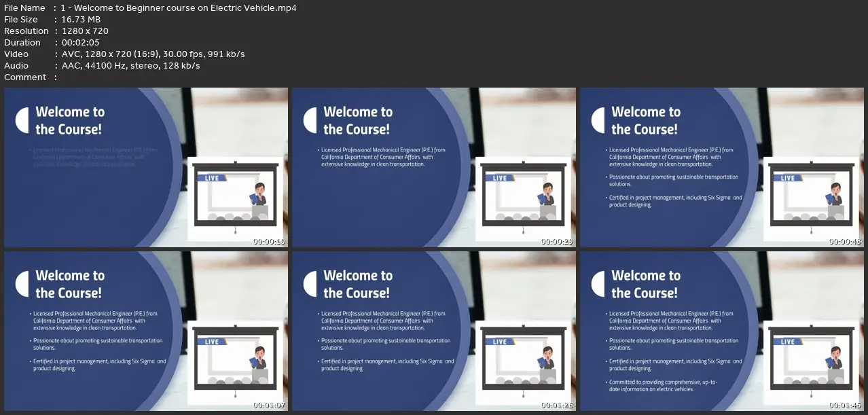The width and height of the screenshot is (868, 415).
Task: Open the thumbnail timestamped 00:01:07
Action: coord(146,331)
